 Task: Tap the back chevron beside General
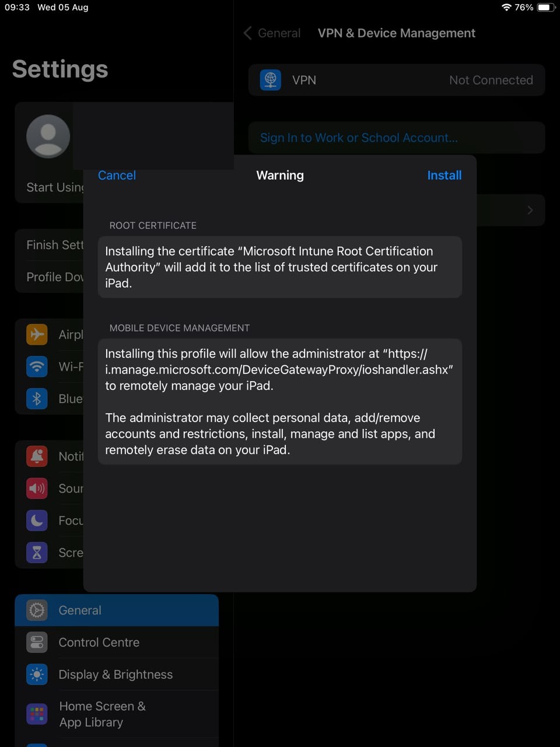248,33
